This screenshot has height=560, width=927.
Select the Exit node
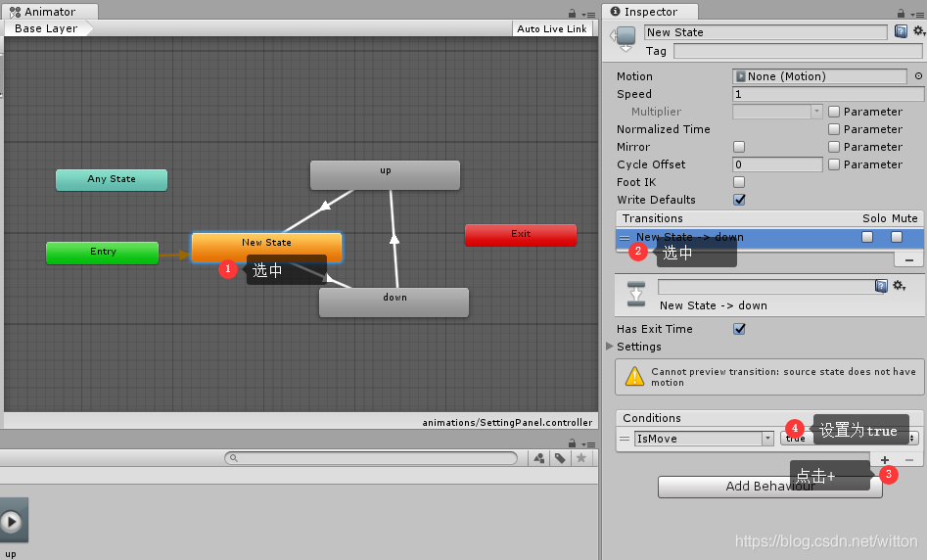pyautogui.click(x=520, y=235)
